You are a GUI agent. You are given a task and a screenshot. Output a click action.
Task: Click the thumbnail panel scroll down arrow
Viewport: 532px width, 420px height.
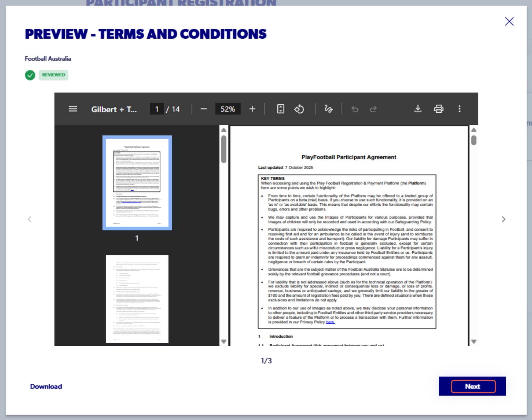[x=224, y=341]
